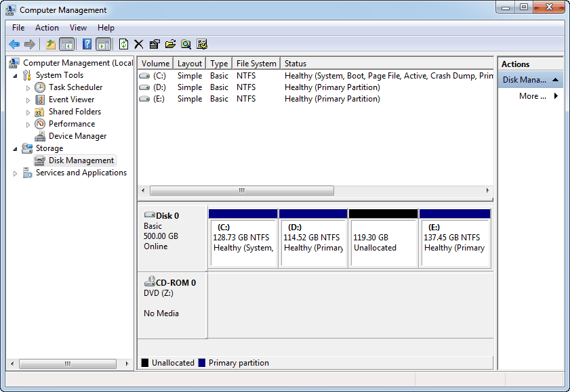Click NTFS cell in the (E:) row

pos(246,99)
